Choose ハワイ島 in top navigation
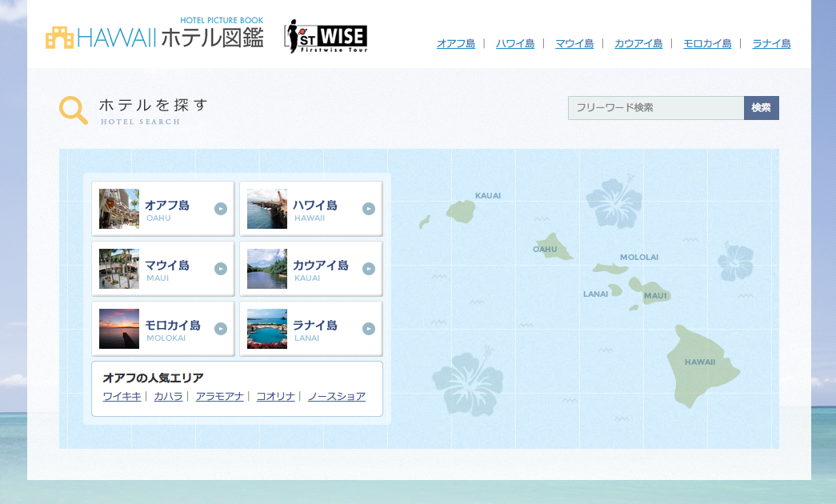Viewport: 836px width, 504px height. pyautogui.click(x=514, y=44)
